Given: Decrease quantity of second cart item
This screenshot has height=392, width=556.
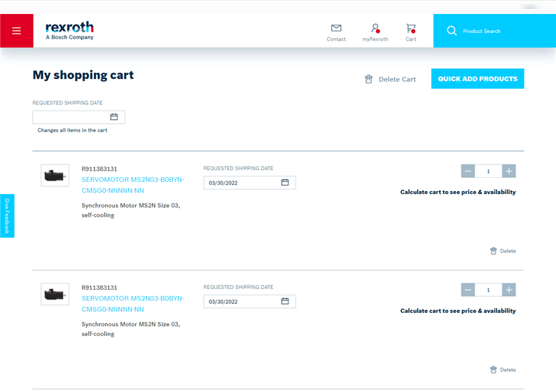Looking at the screenshot, I should (468, 290).
